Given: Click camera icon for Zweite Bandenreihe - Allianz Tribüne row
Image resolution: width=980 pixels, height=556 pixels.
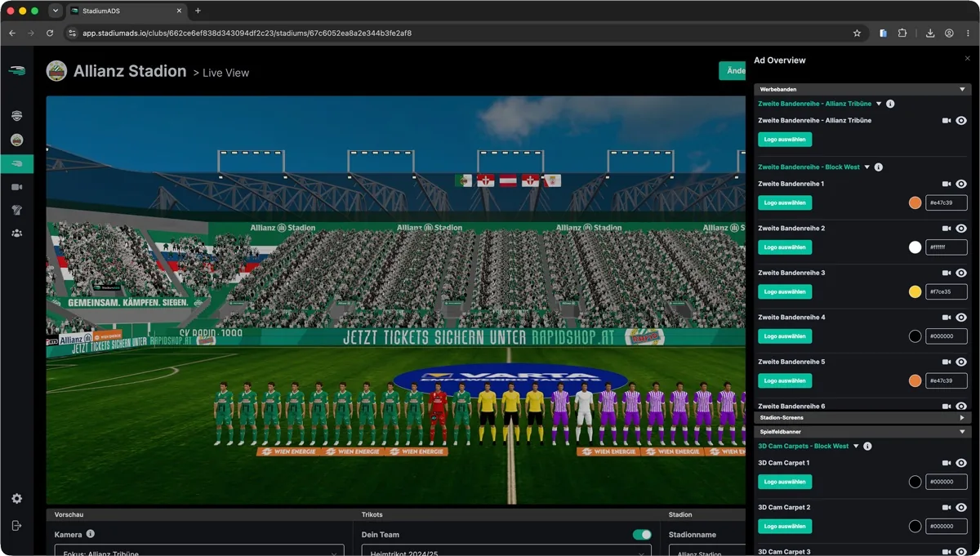Looking at the screenshot, I should pos(947,121).
